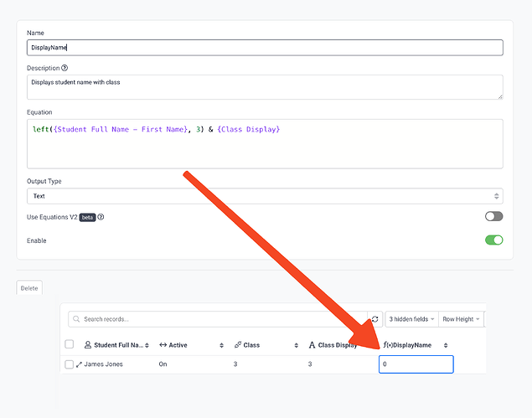Viewport: 532px width, 418px height.
Task: Click the Name input field
Action: (x=265, y=48)
